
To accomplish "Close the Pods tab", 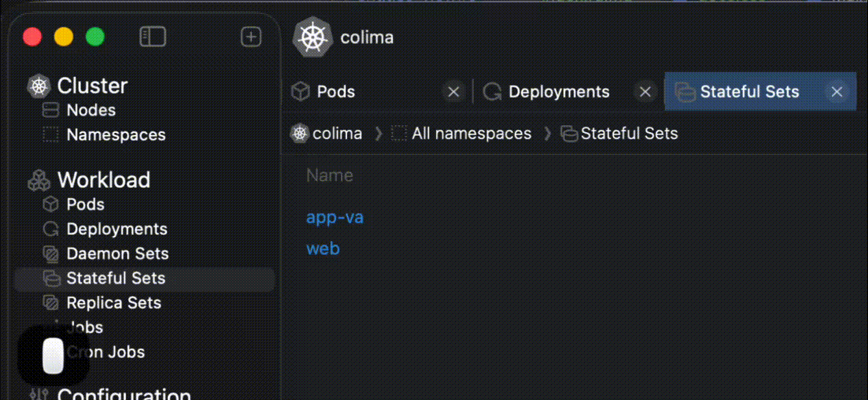I will click(x=453, y=92).
